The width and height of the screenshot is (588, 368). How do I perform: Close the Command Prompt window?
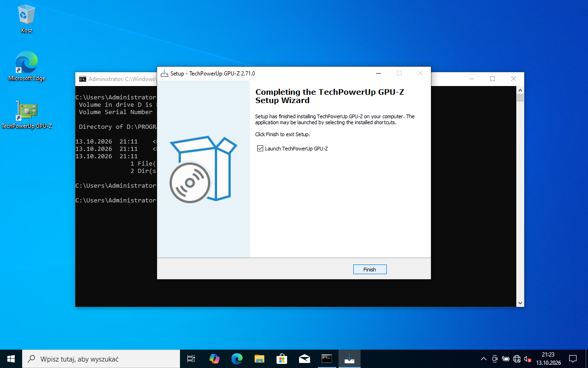[514, 79]
